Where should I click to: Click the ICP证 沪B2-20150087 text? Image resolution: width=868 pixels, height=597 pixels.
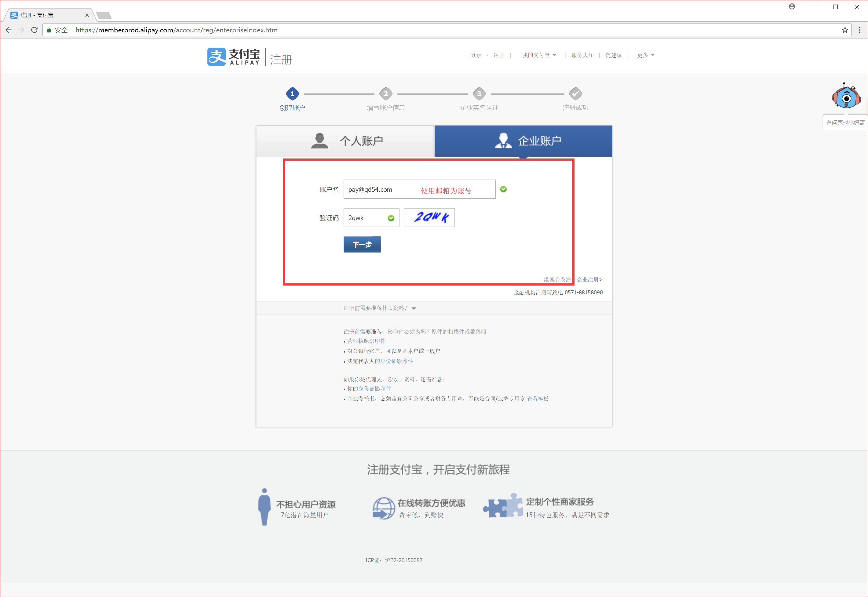tap(394, 560)
